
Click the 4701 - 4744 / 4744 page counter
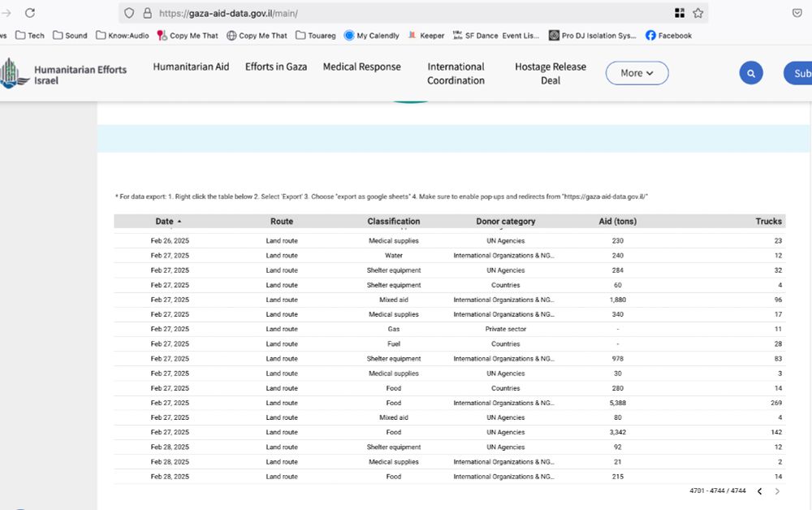click(x=718, y=491)
